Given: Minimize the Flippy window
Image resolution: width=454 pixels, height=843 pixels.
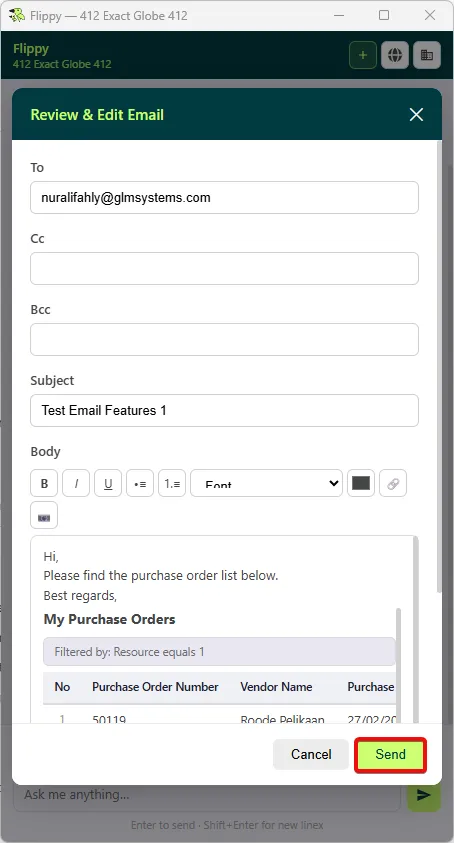Looking at the screenshot, I should pyautogui.click(x=339, y=15).
